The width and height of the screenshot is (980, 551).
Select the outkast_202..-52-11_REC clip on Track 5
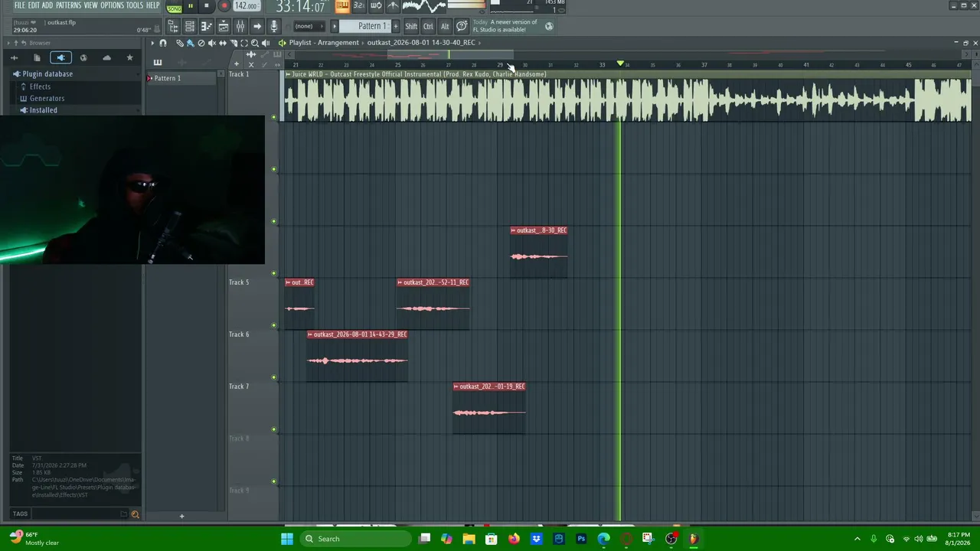tap(433, 304)
